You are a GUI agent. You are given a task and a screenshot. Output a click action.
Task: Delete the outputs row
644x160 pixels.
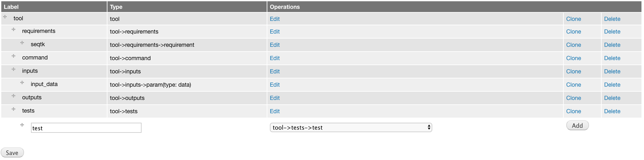pos(612,98)
